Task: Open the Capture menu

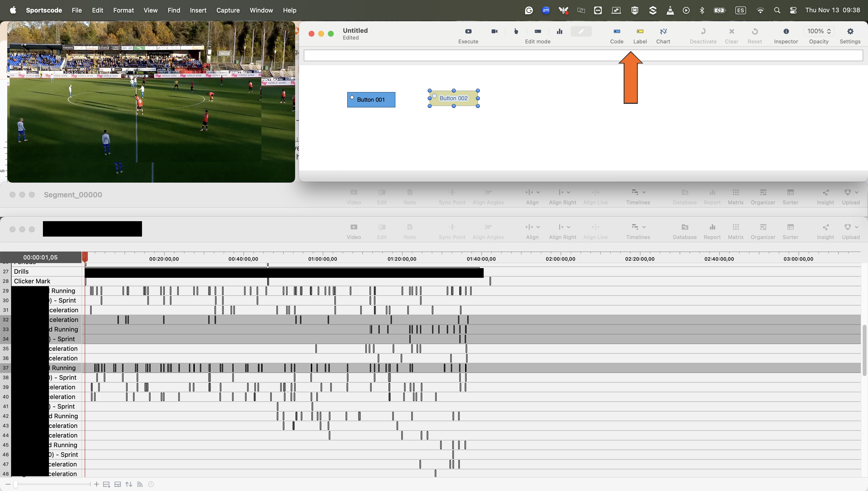Action: 228,10
